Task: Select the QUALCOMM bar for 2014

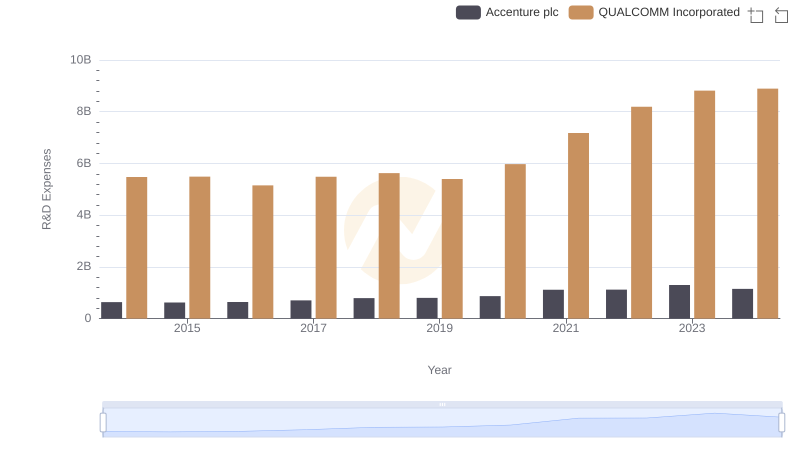Action: (136, 248)
